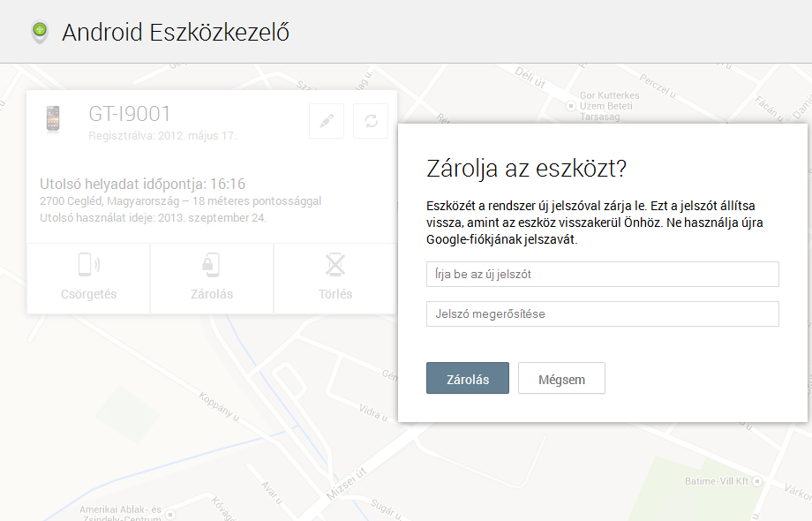Click the '2700 Cegléd, Magyarország' address line
This screenshot has height=521, width=812.
pos(180,201)
